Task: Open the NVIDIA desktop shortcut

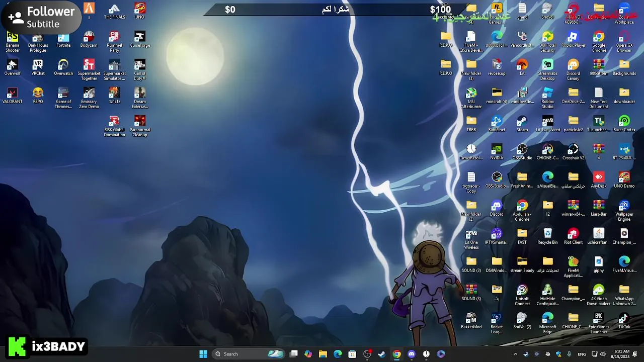Action: coord(497,152)
